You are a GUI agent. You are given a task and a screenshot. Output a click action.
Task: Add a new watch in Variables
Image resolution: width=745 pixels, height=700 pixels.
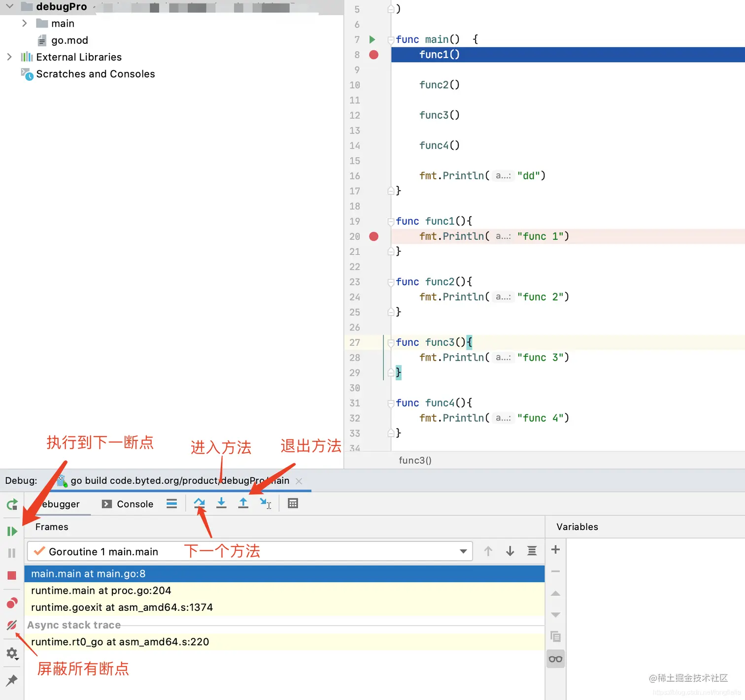pyautogui.click(x=555, y=549)
